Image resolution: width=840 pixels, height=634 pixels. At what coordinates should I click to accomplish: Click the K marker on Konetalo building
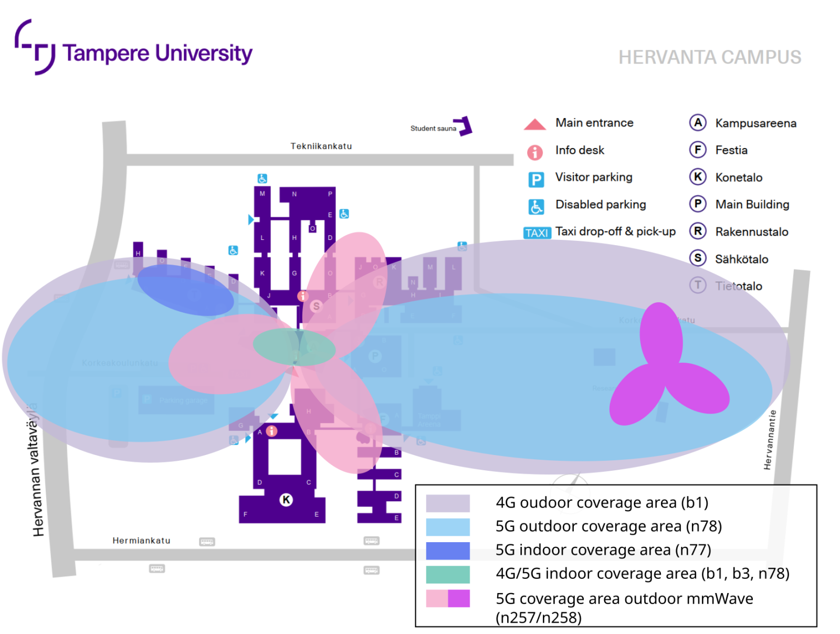tap(285, 500)
